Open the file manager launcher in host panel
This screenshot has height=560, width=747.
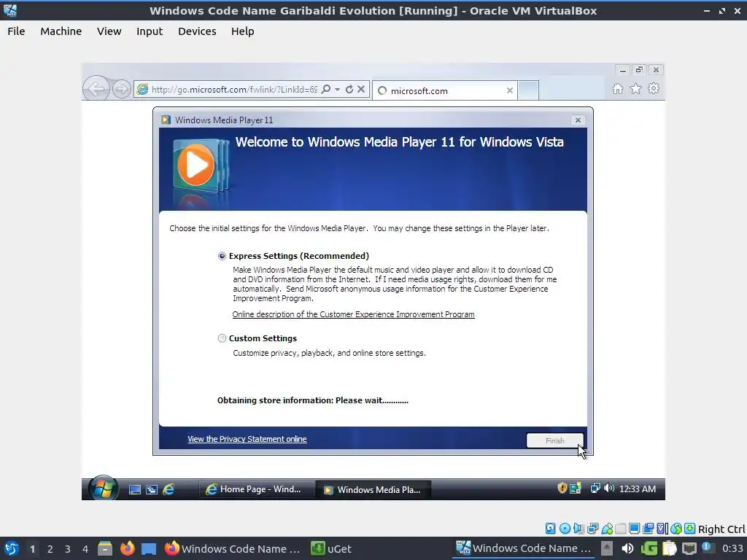coord(105,548)
